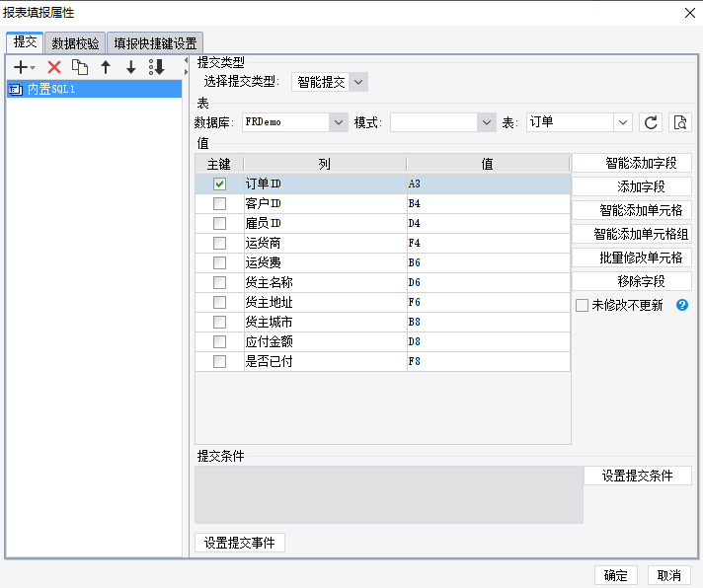Click the 移除字段 button
This screenshot has width=703, height=588.
pos(632,282)
